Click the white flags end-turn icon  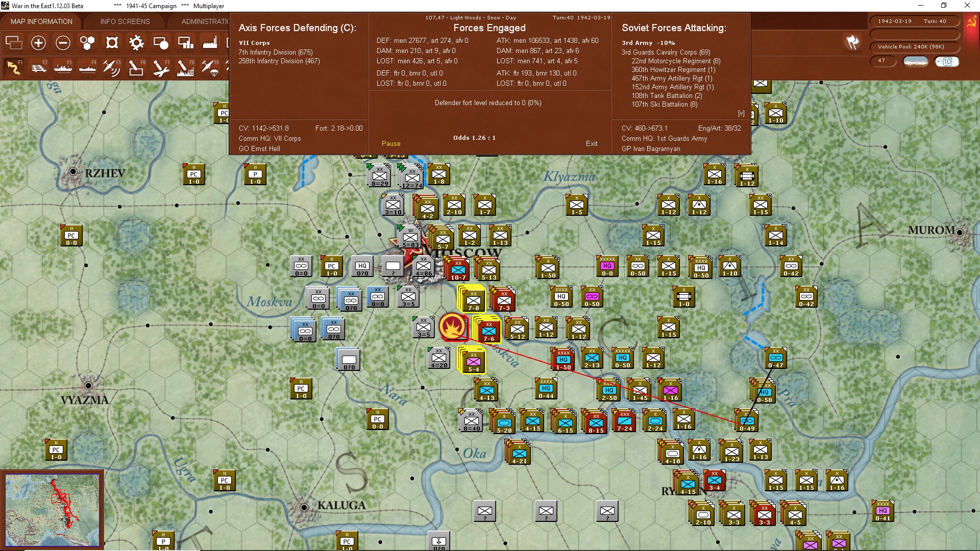[852, 42]
